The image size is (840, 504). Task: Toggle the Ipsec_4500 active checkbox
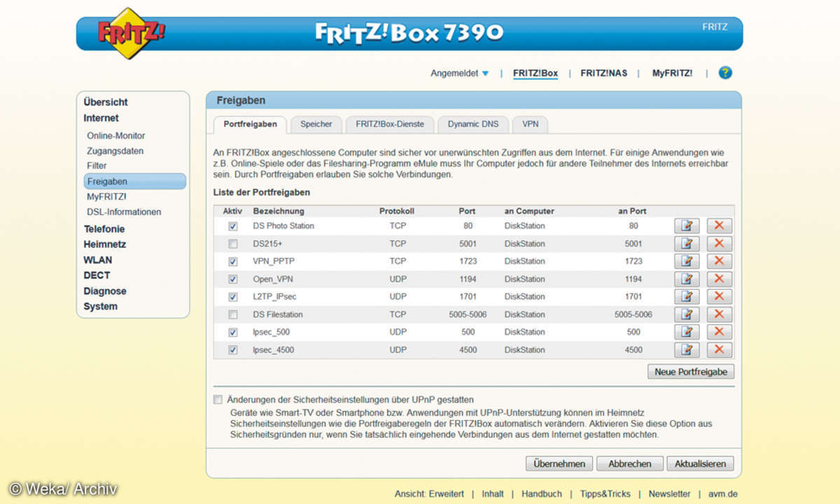tap(232, 350)
